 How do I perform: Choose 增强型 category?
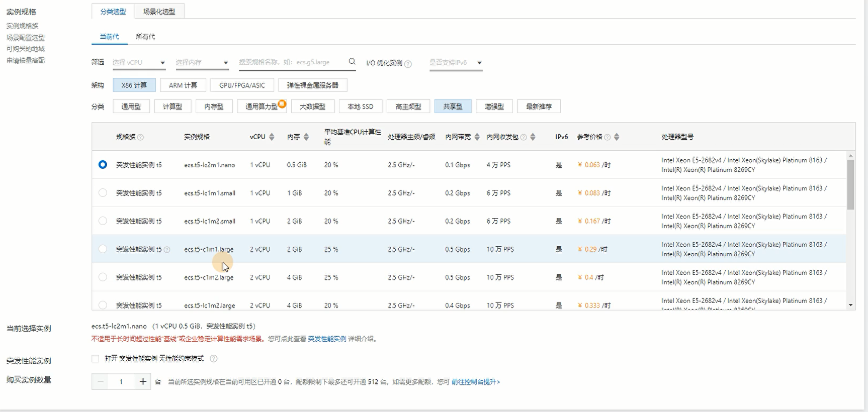click(494, 107)
